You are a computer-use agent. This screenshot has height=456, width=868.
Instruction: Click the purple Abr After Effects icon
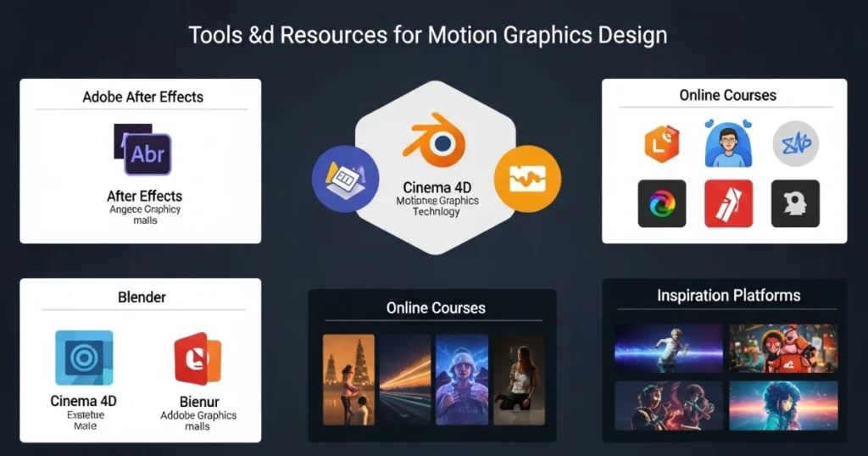[142, 149]
